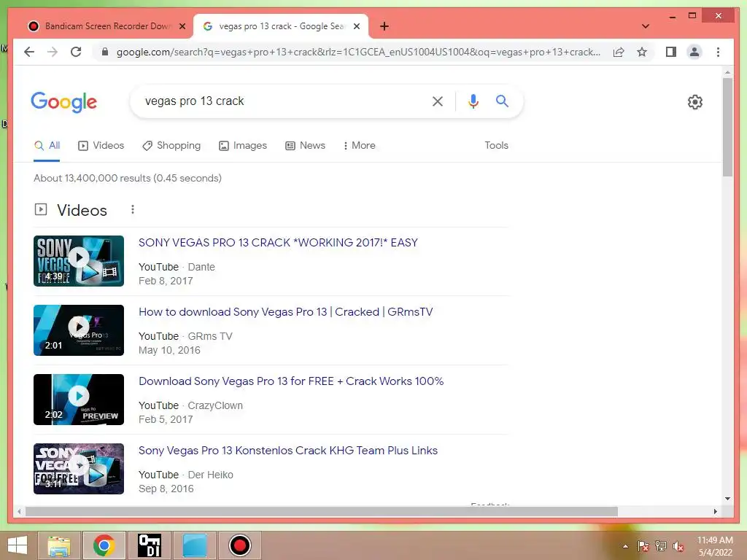Click the muted volume tray icon
Screen dimensions: 747x560
pos(678,546)
